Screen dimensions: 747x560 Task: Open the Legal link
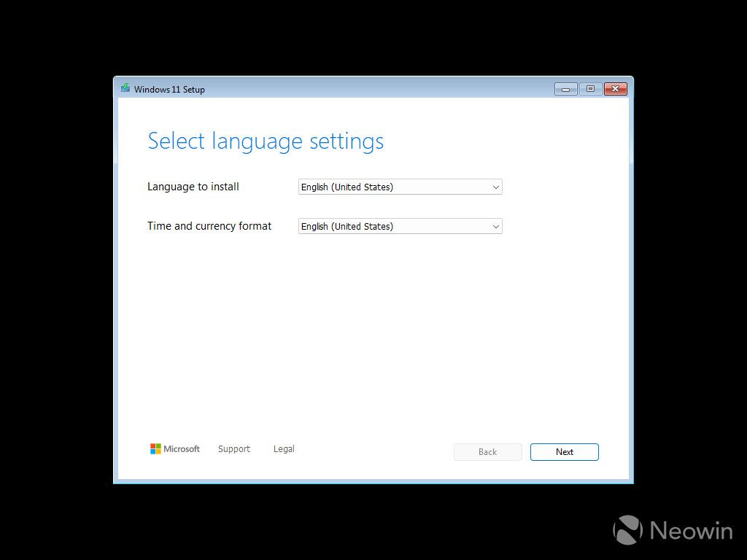[284, 448]
